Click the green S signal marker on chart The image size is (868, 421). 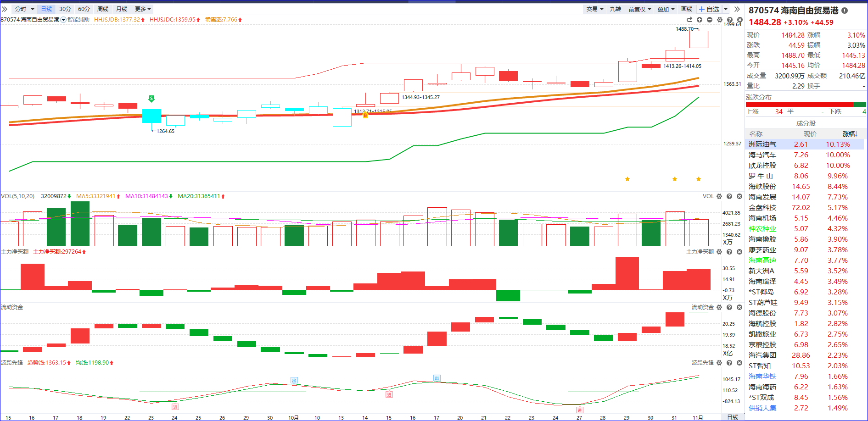pos(151,99)
